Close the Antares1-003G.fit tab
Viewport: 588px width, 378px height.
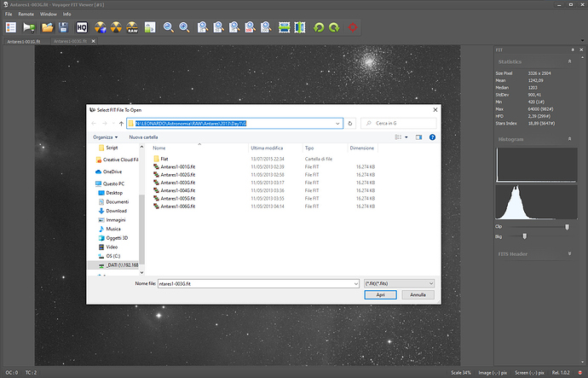point(94,41)
